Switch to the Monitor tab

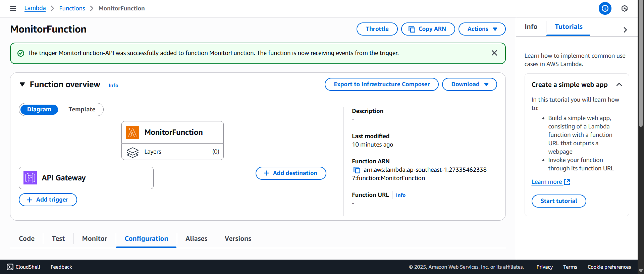pos(95,238)
